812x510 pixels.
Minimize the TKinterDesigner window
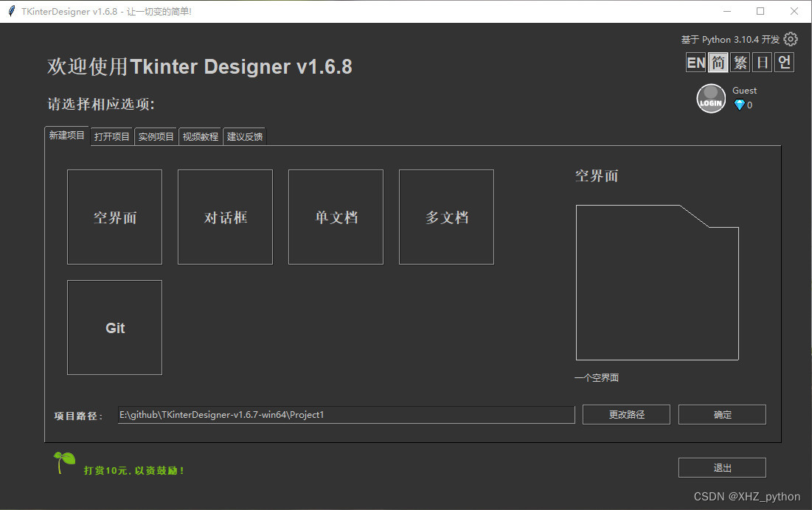click(727, 11)
